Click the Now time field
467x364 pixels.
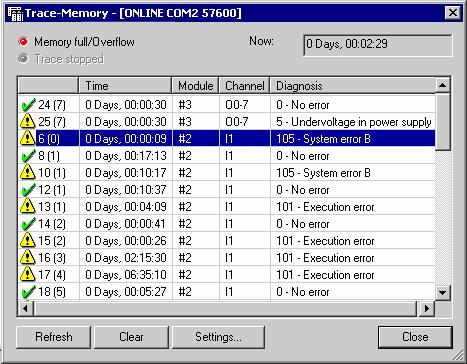(378, 45)
